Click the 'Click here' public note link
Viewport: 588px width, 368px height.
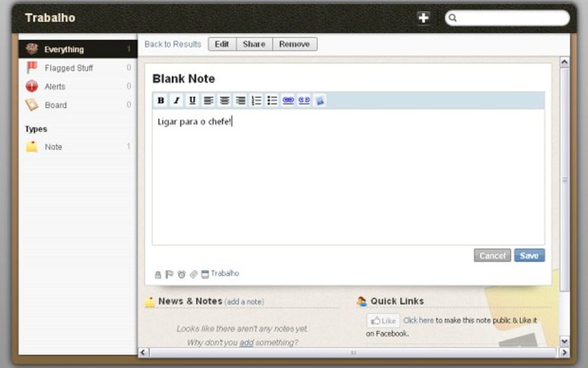pyautogui.click(x=418, y=320)
